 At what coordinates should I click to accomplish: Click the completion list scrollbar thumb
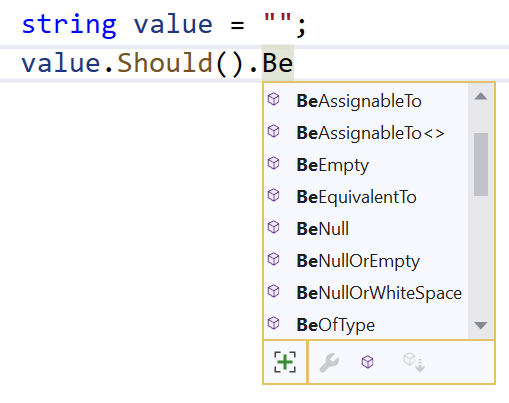481,164
